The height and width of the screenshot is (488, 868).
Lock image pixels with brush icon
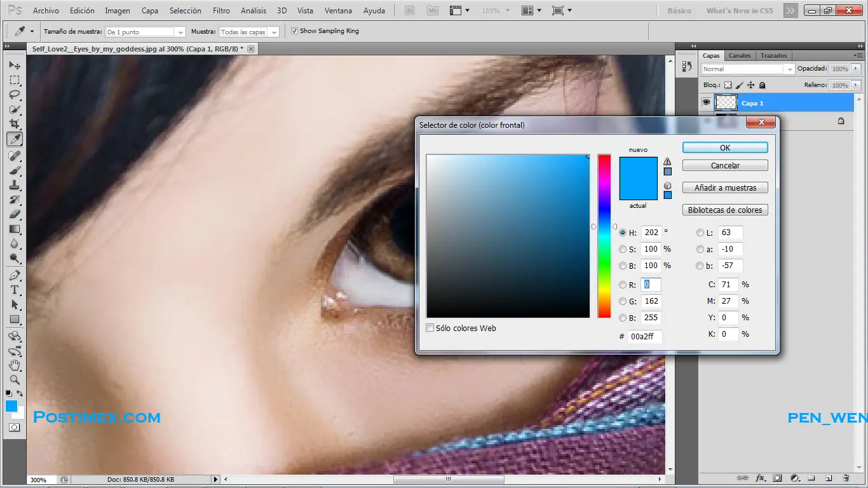point(739,85)
